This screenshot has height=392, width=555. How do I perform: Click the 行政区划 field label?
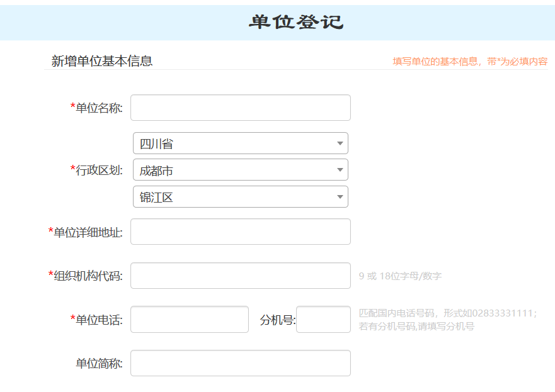pyautogui.click(x=99, y=171)
